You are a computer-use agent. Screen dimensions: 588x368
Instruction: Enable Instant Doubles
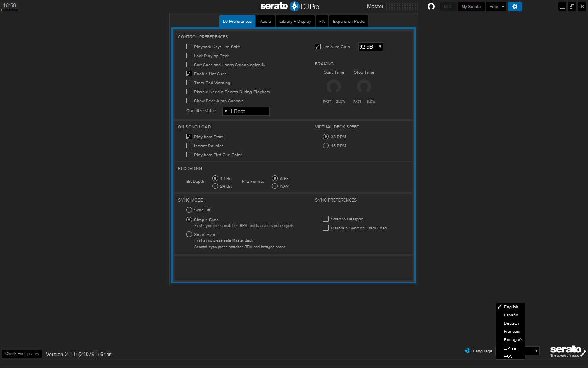(189, 146)
